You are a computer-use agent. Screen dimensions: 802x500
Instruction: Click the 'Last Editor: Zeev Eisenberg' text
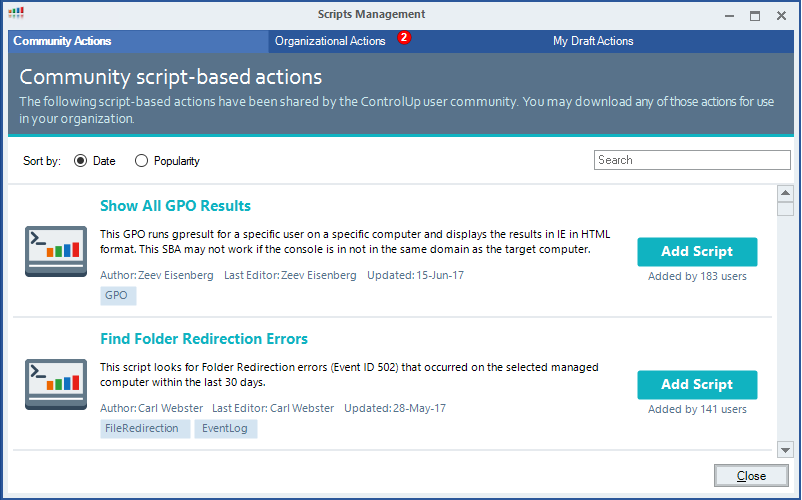[290, 275]
